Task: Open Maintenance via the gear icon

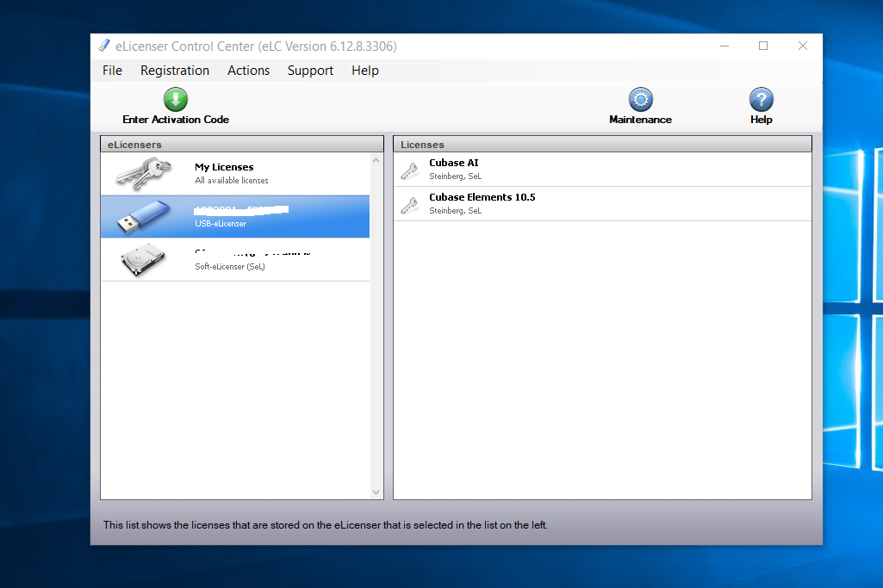Action: pos(640,100)
